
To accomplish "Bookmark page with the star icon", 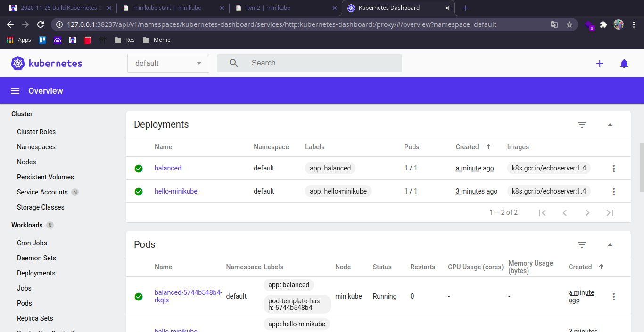I will click(570, 24).
